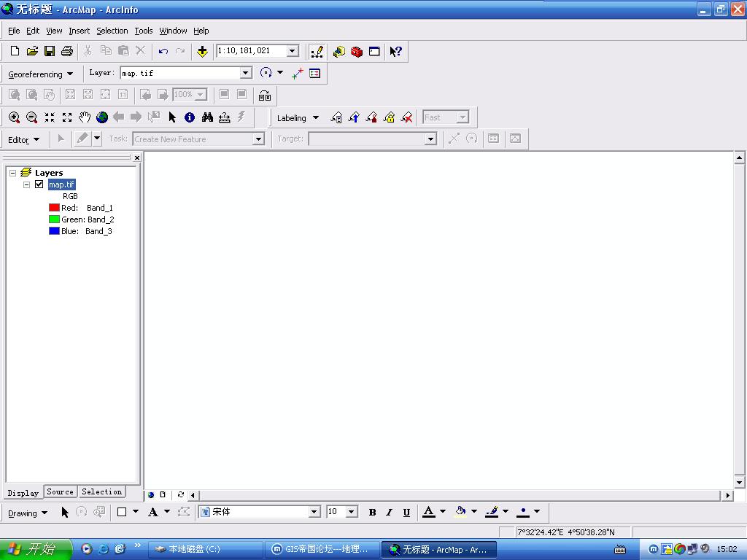Open the Tools menu
Image resolution: width=747 pixels, height=560 pixels.
(x=144, y=31)
